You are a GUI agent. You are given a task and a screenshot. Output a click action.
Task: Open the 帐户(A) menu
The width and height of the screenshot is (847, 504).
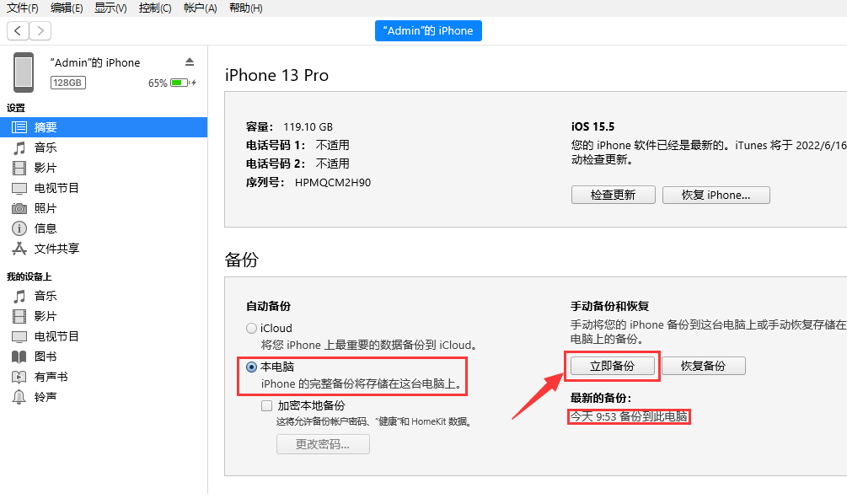201,8
